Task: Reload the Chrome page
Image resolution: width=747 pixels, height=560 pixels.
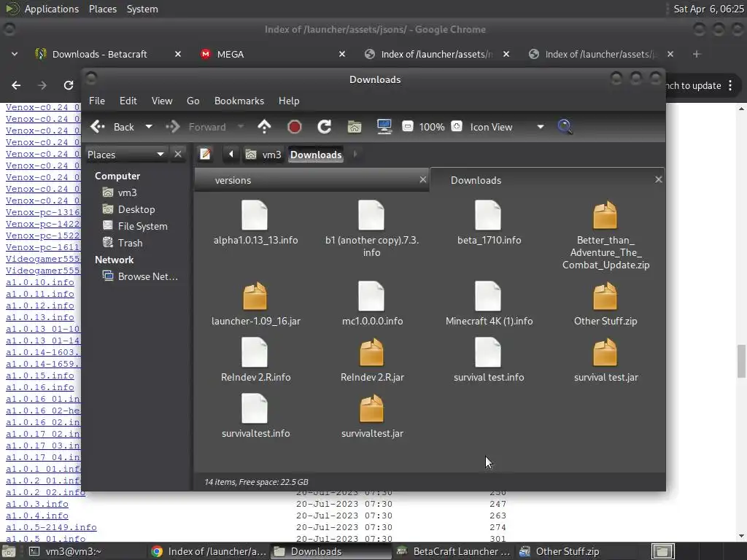Action: 68,85
